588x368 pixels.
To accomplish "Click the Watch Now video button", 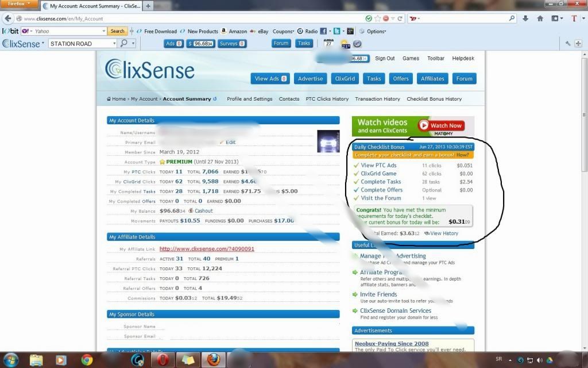I will (x=441, y=125).
